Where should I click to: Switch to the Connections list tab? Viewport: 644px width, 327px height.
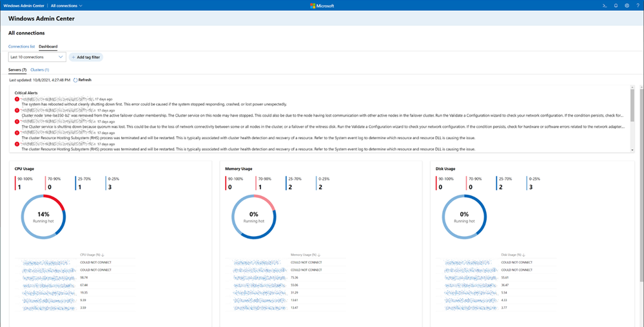click(21, 46)
